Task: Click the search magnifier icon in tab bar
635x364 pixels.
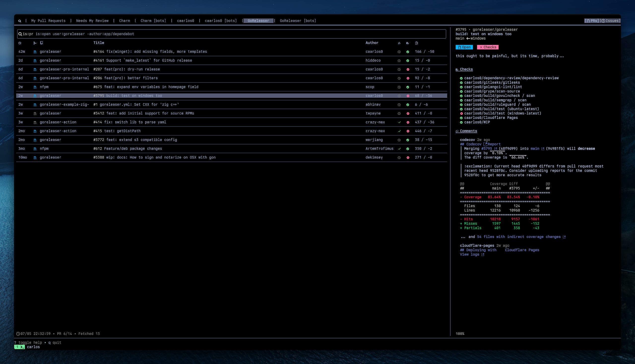Action: 20,21
